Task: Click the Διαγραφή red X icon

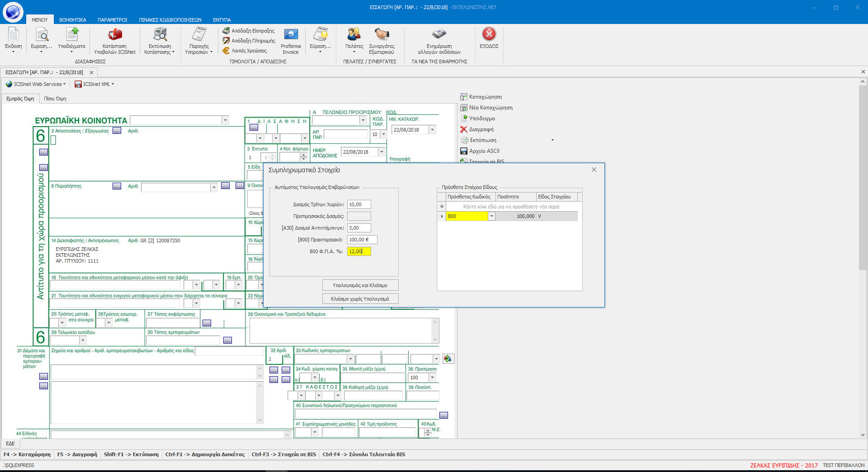Action: click(464, 129)
